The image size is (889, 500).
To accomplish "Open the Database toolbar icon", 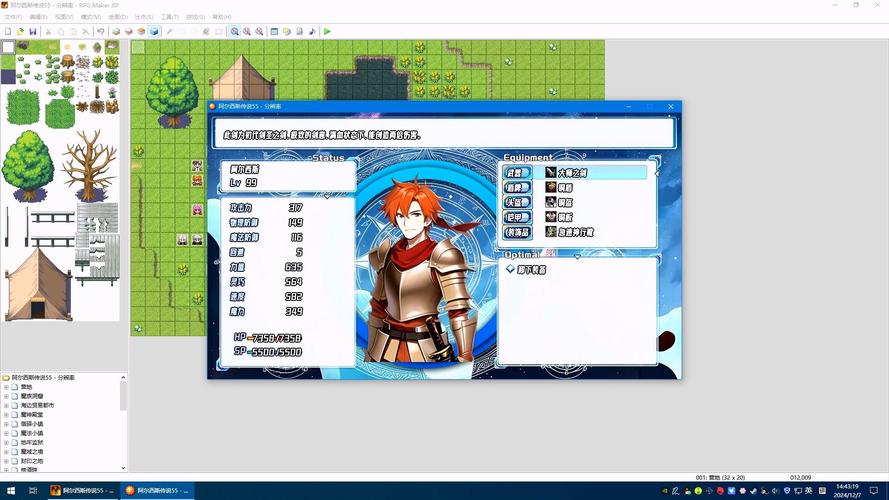I will click(x=274, y=32).
